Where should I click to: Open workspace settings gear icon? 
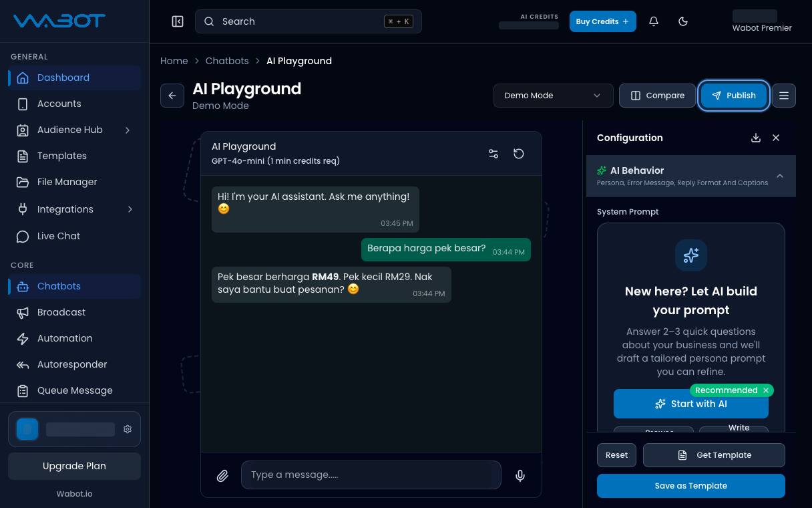(x=128, y=429)
